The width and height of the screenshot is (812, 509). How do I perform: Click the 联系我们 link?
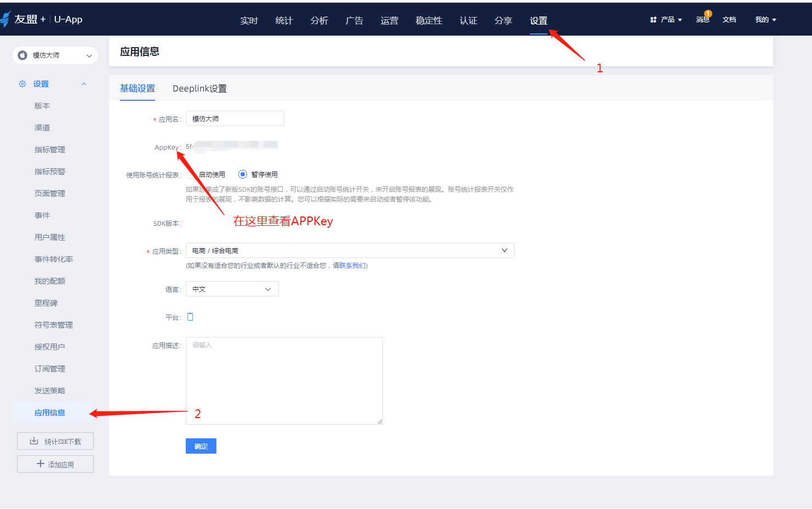coord(353,266)
